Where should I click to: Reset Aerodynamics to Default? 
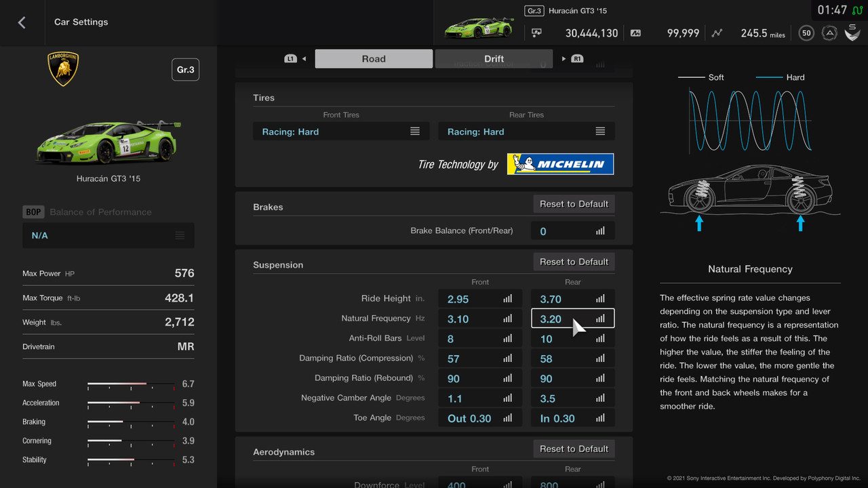click(574, 449)
